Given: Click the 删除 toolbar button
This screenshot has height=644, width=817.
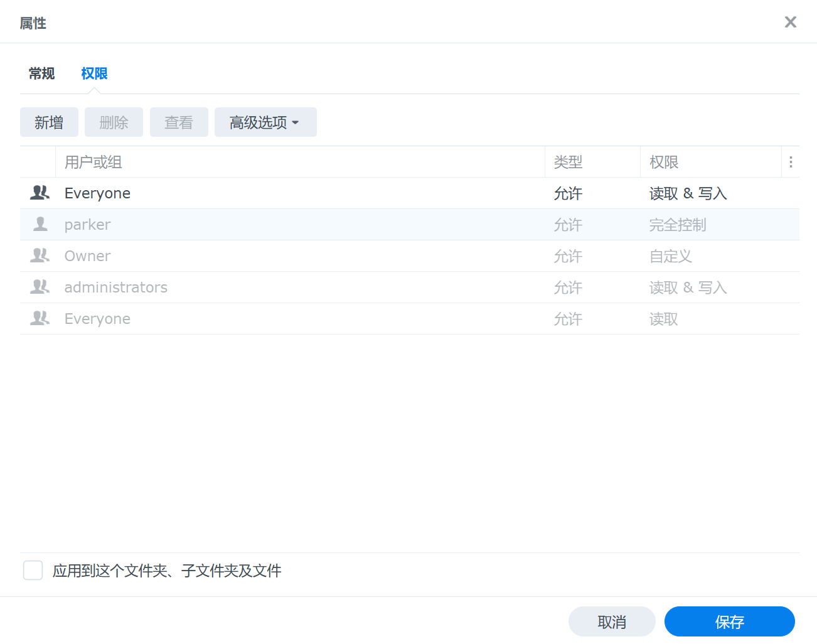Looking at the screenshot, I should tap(114, 122).
